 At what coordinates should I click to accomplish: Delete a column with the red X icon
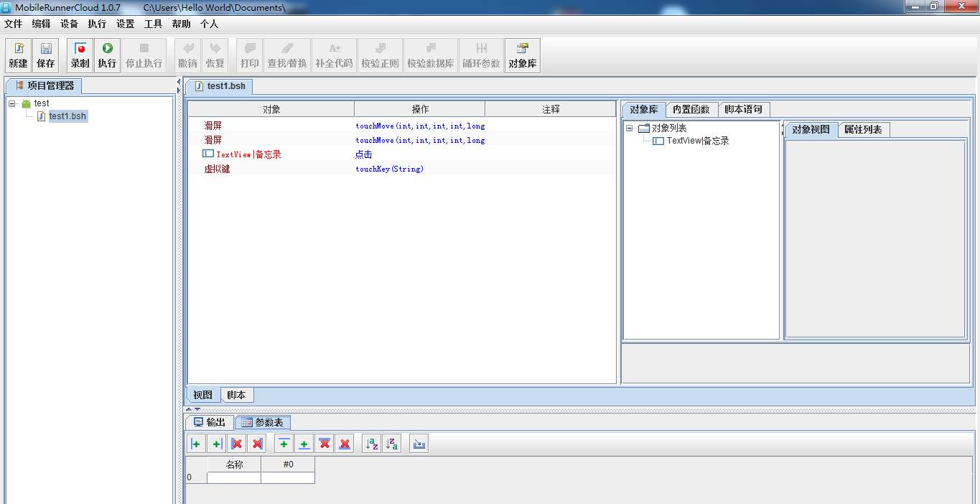click(x=237, y=443)
